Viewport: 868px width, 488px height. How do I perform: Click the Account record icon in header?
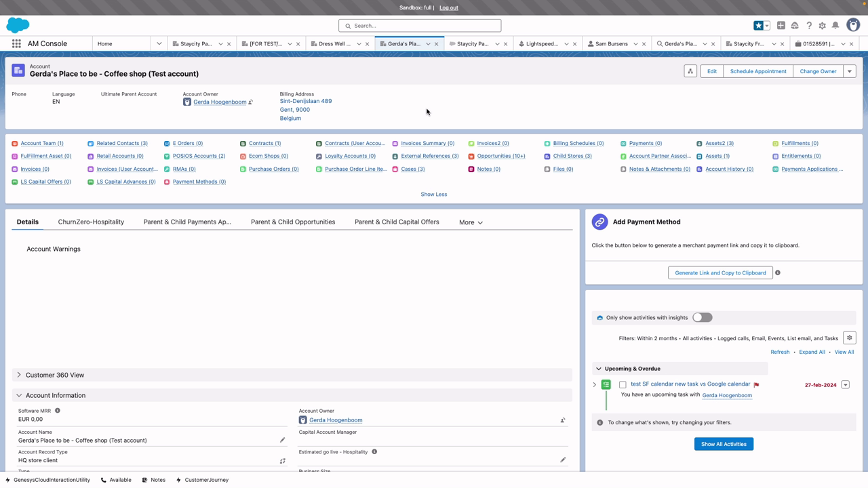[18, 70]
